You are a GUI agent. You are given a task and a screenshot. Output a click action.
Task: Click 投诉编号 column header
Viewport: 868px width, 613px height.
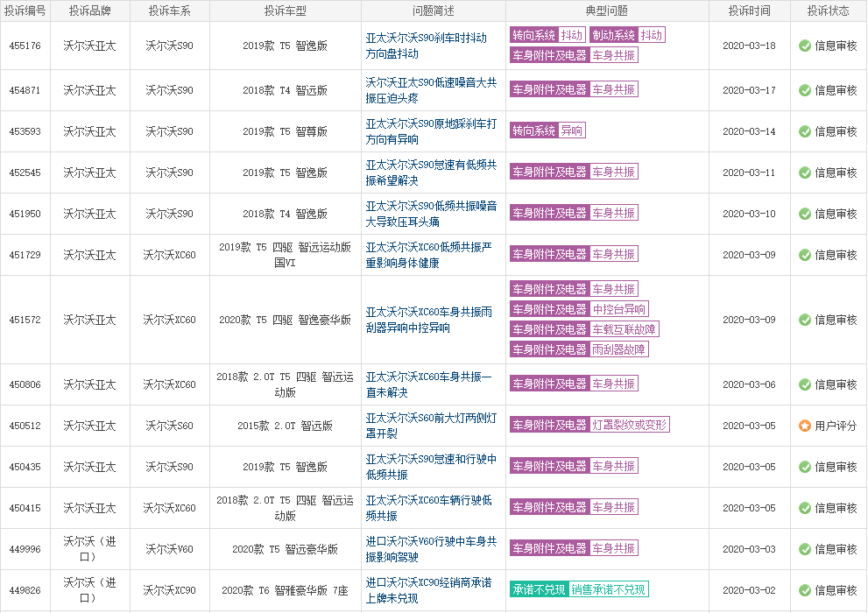25,11
